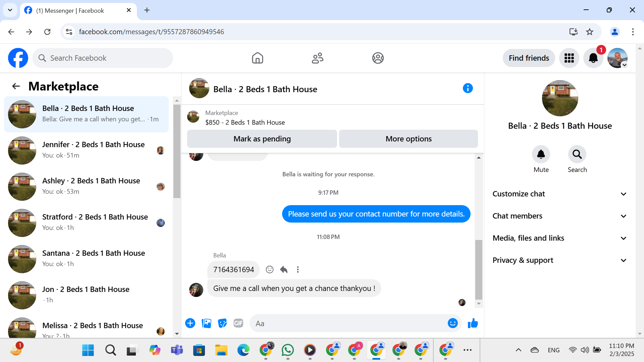
Task: Open a new browser tab
Action: pos(147,10)
